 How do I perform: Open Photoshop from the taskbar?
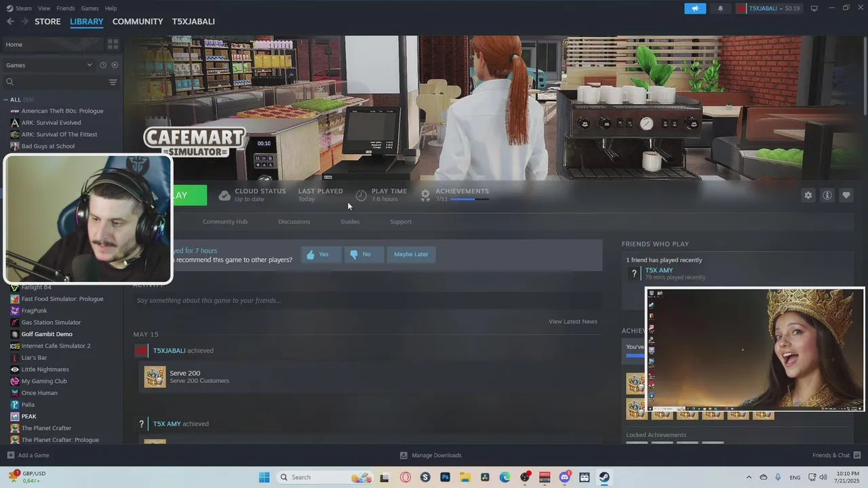(x=445, y=477)
